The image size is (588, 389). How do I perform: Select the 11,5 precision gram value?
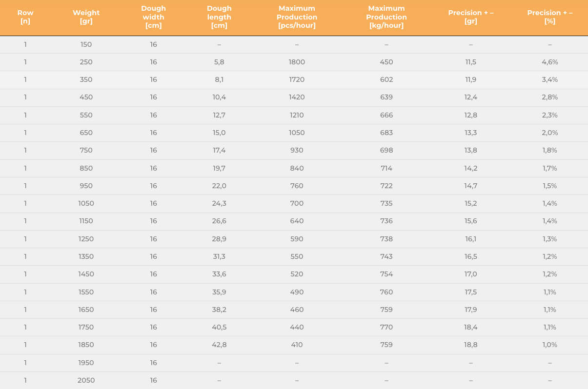[470, 62]
